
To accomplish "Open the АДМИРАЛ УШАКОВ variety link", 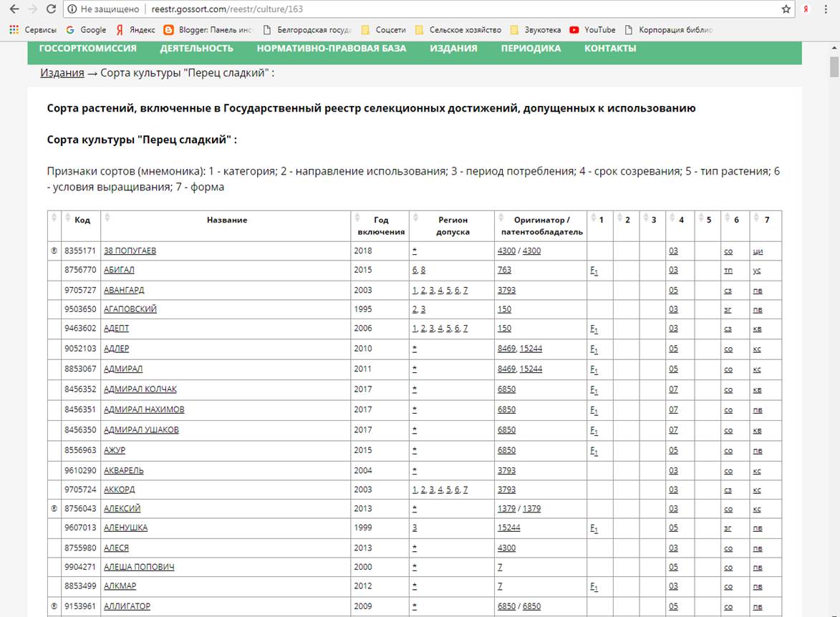I will coord(141,430).
